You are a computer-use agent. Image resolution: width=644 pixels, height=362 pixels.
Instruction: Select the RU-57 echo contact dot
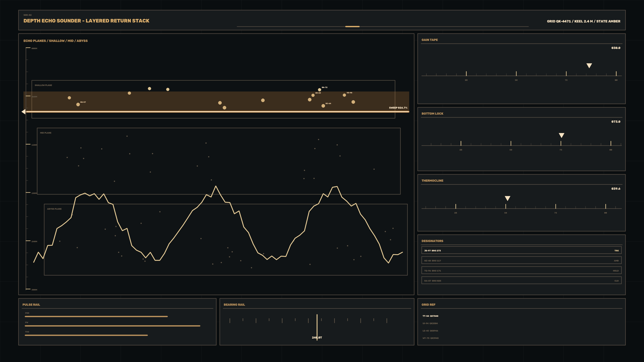[78, 104]
